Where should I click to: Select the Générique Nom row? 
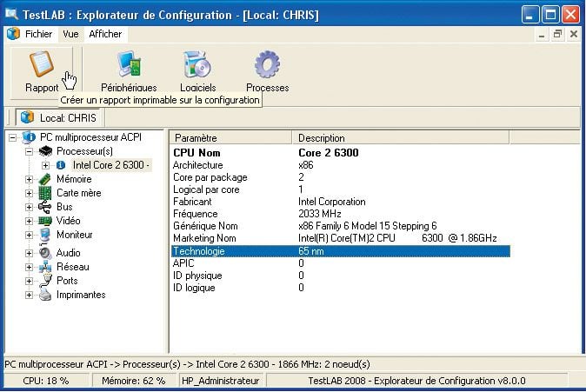click(341, 226)
